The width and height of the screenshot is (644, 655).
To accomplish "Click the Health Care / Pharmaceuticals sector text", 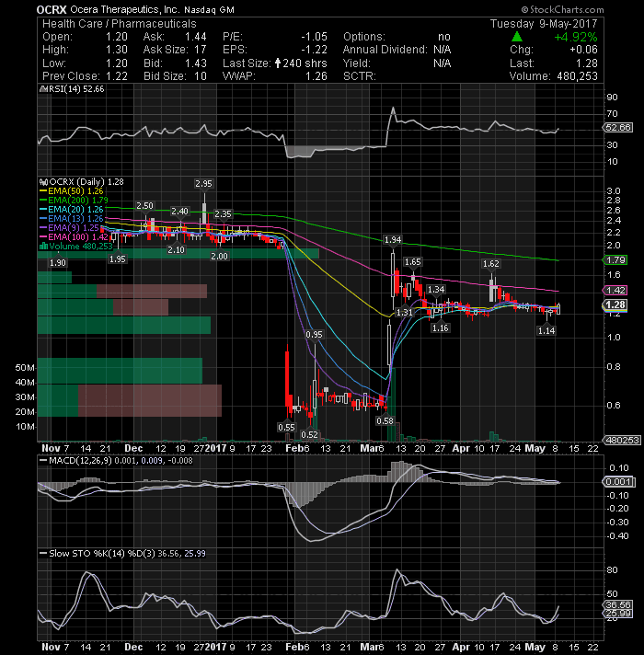I will (119, 24).
